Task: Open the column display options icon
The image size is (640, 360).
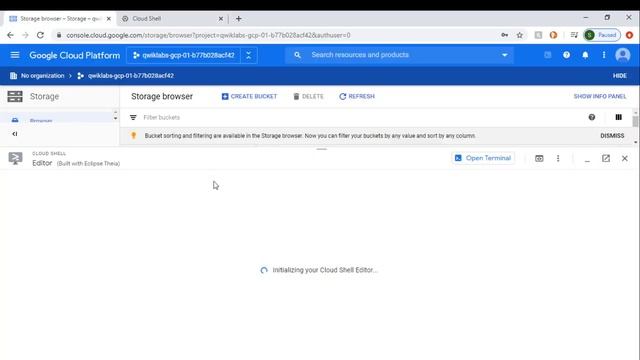Action: tap(618, 117)
